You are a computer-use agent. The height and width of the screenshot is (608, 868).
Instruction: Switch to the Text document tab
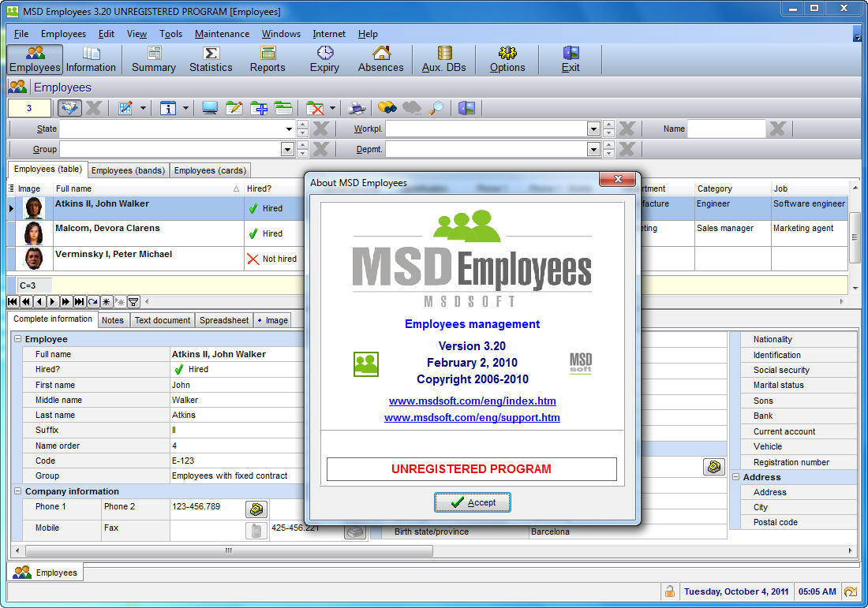pyautogui.click(x=163, y=320)
